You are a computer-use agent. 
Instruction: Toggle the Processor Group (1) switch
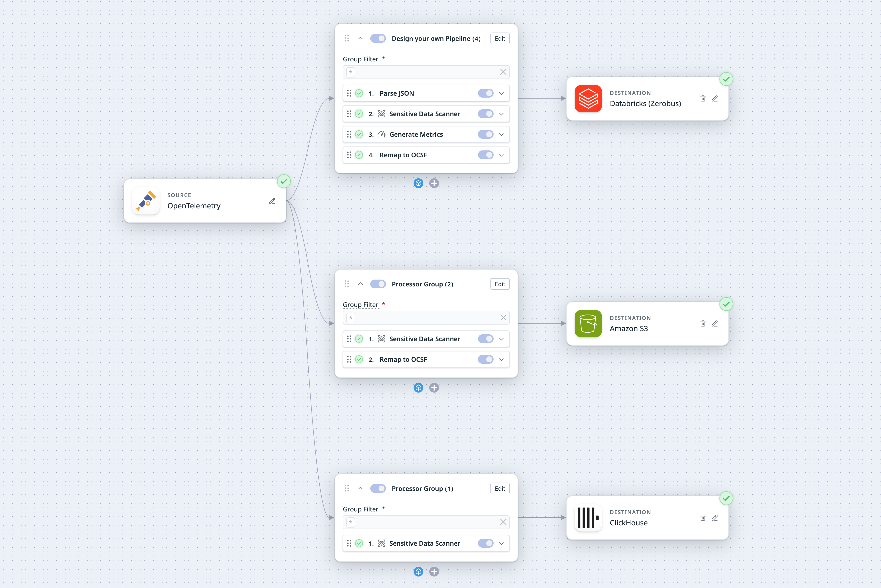click(378, 488)
